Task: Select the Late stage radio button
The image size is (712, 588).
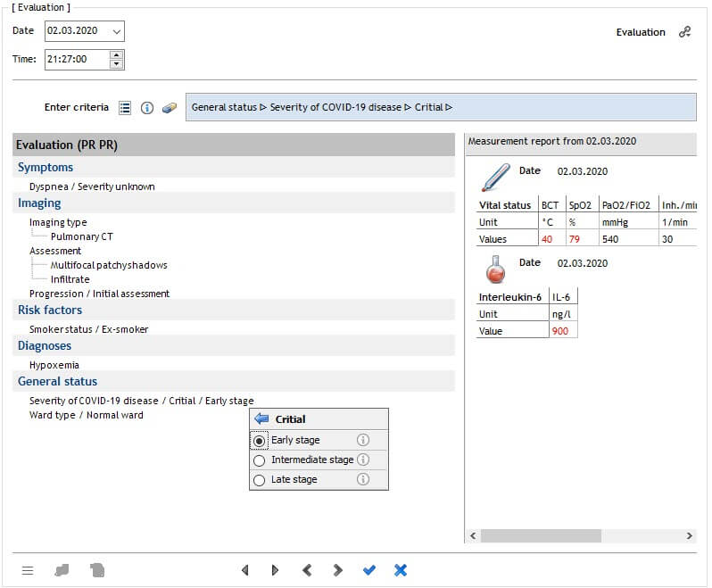Action: (259, 480)
